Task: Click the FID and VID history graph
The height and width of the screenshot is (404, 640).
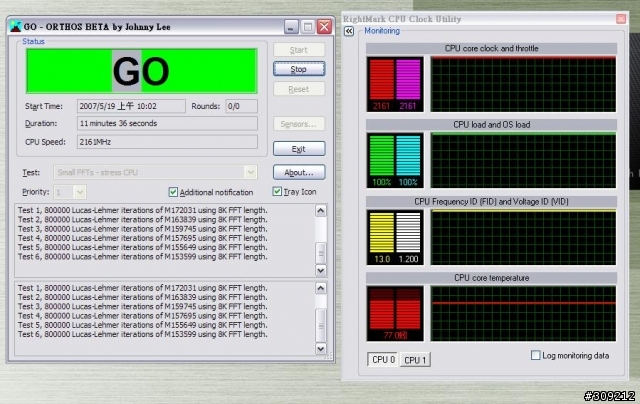Action: click(523, 237)
